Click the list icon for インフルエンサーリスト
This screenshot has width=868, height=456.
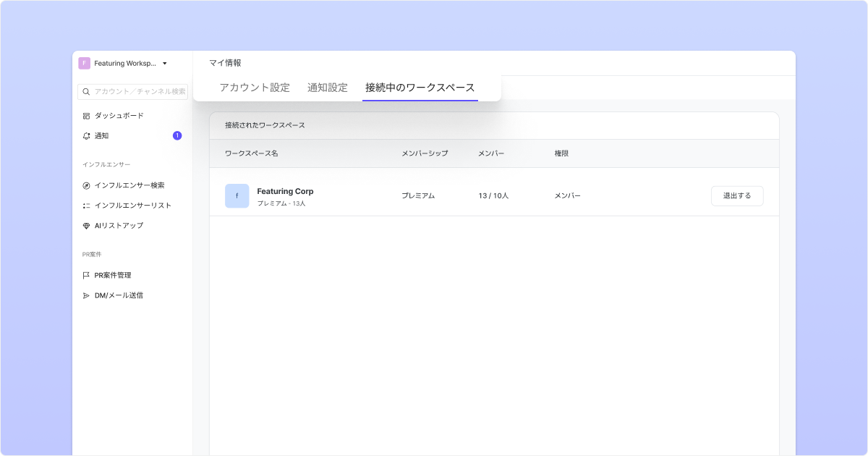tap(86, 206)
